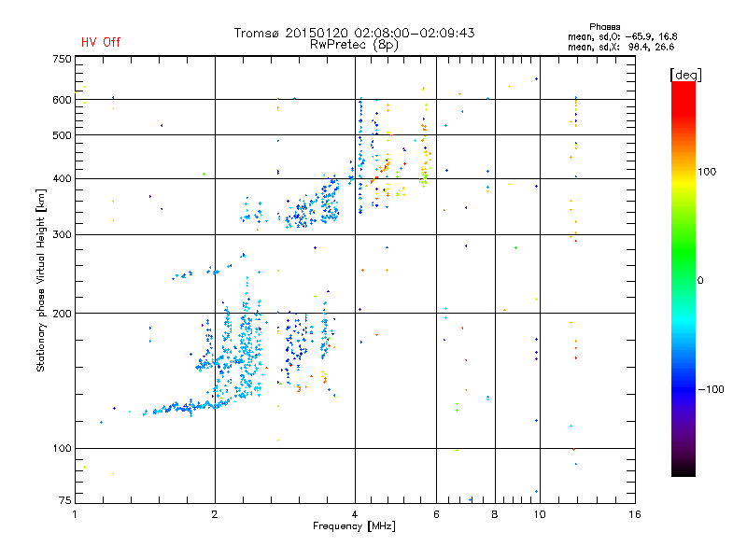Viewport: 747px width, 560px height.
Task: Click the x-axis label '4'
Action: pos(355,514)
